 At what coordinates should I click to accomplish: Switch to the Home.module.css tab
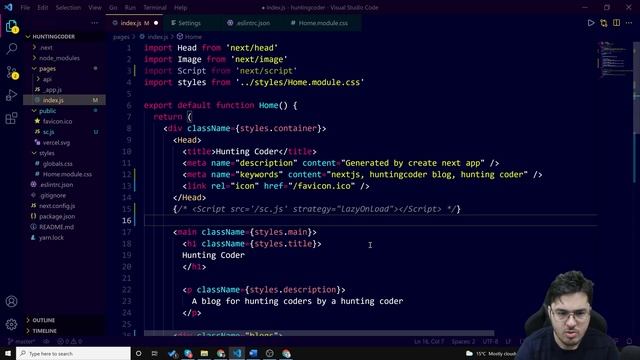point(323,23)
